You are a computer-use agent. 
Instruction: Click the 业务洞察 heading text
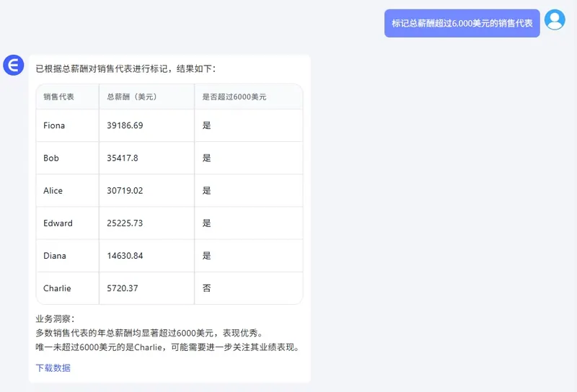pos(55,318)
